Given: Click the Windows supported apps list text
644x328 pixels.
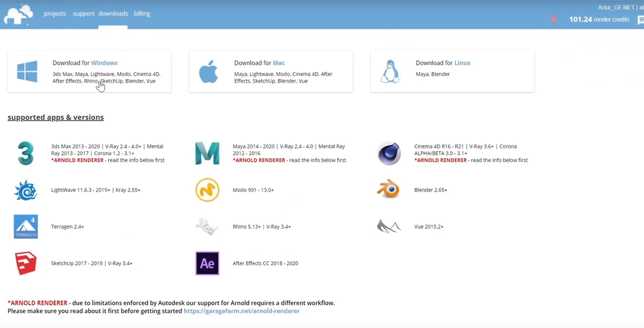Looking at the screenshot, I should click(106, 78).
